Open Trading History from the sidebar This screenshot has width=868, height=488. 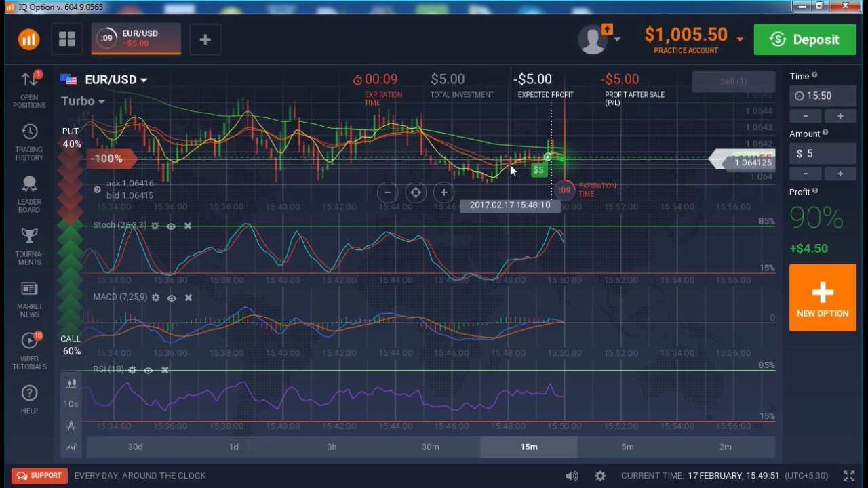pyautogui.click(x=29, y=142)
